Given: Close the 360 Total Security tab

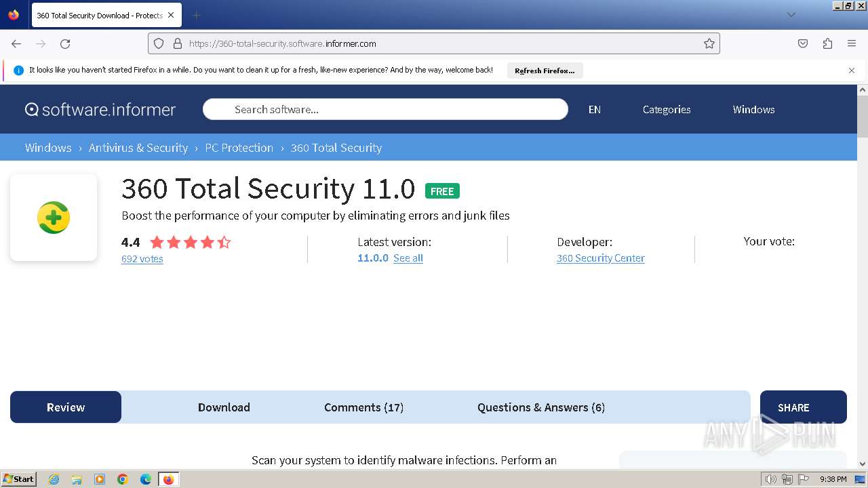Looking at the screenshot, I should click(x=171, y=15).
